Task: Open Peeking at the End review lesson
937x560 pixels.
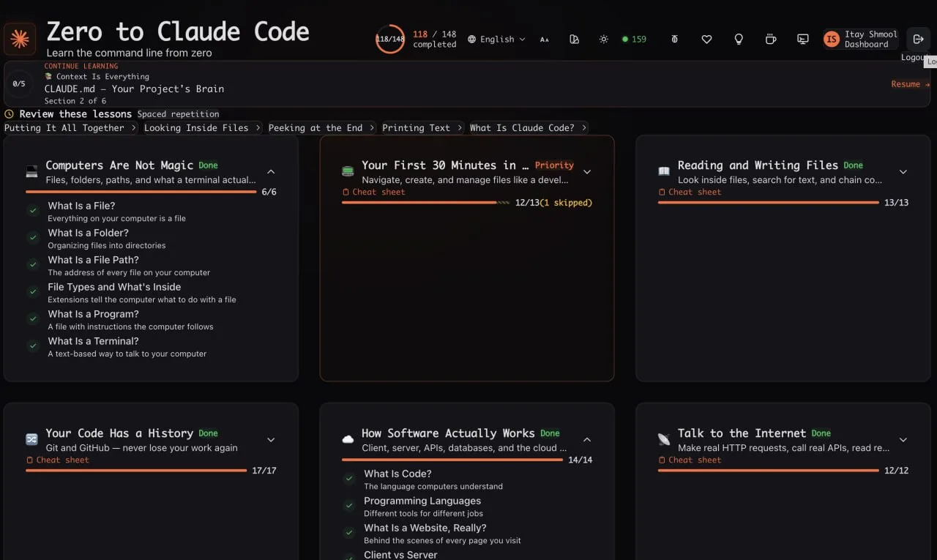Action: tap(321, 128)
